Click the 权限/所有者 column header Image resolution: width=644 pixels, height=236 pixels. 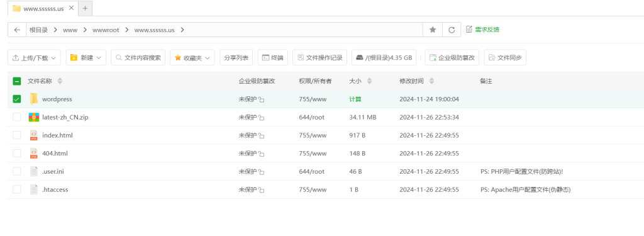coord(316,81)
